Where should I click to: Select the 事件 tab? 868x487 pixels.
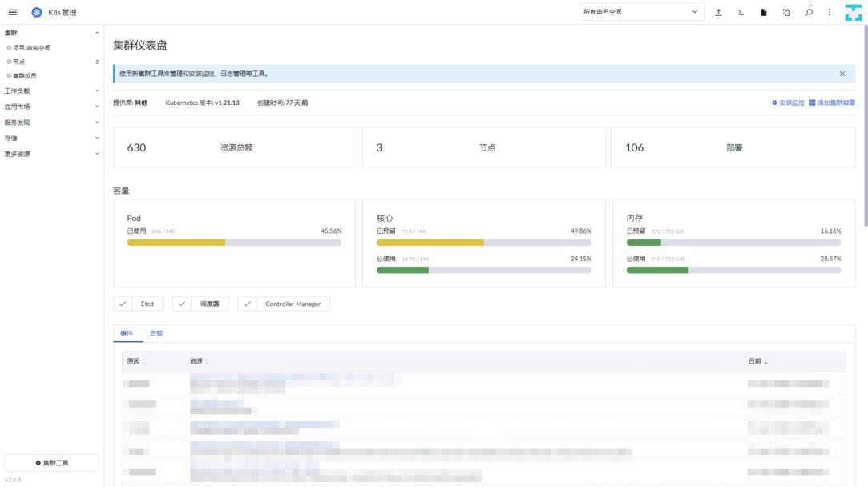127,333
